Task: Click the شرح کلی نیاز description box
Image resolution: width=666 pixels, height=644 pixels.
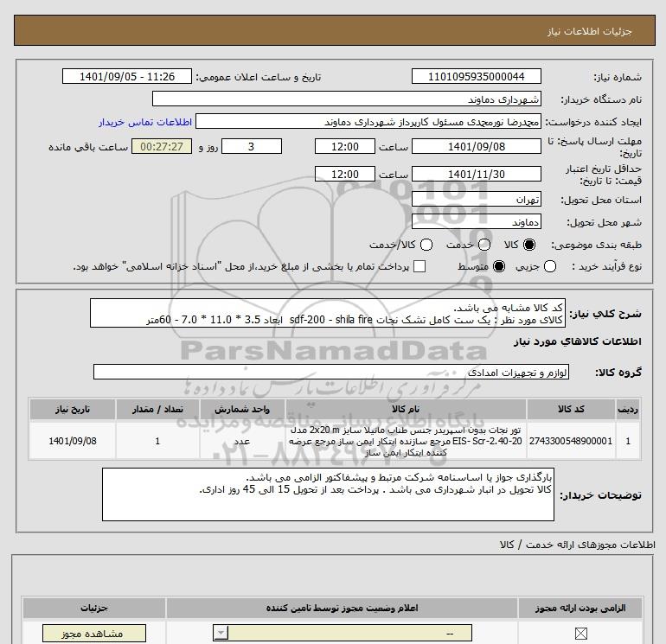Action: pos(328,313)
